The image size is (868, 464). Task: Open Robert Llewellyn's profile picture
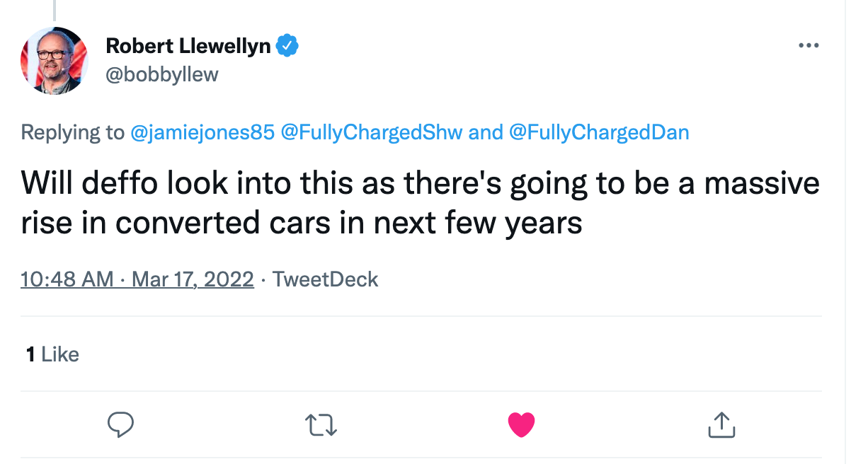(x=55, y=61)
